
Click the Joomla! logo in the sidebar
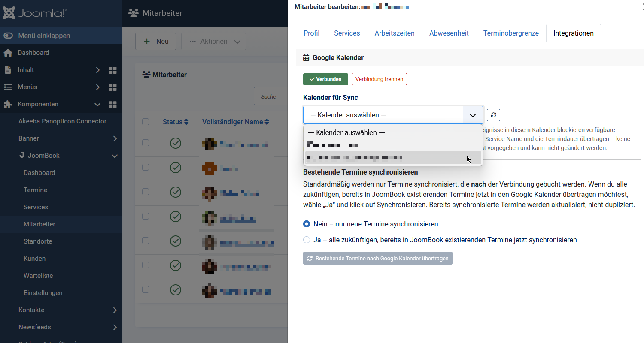tap(35, 13)
